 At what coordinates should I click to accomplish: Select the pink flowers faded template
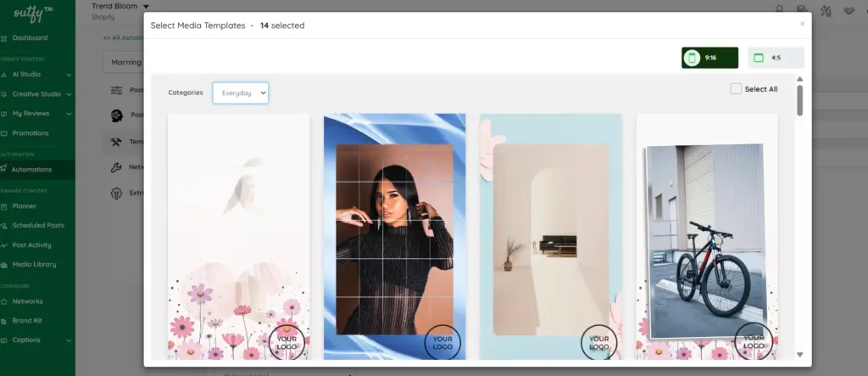point(238,237)
